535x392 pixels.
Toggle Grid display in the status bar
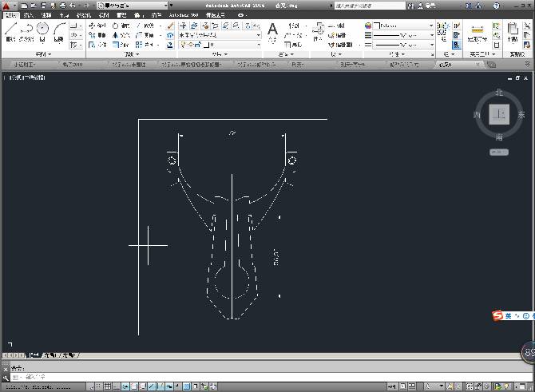(108, 386)
